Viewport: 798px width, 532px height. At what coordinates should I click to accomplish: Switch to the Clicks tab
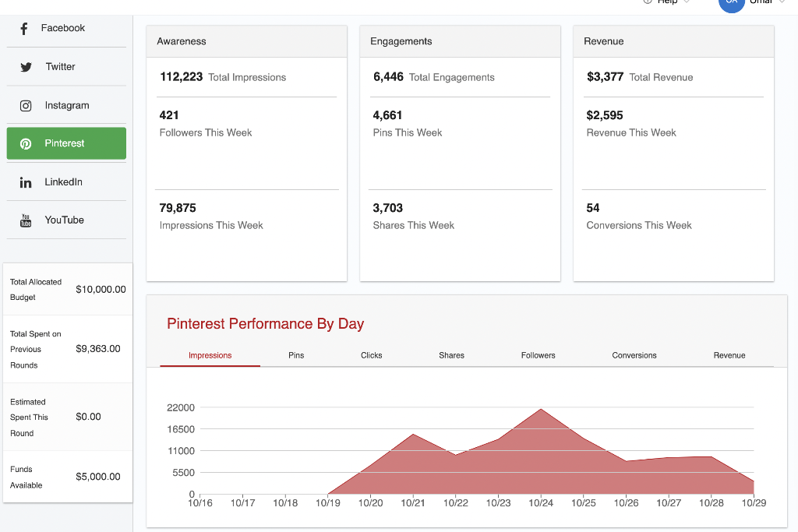pyautogui.click(x=372, y=355)
